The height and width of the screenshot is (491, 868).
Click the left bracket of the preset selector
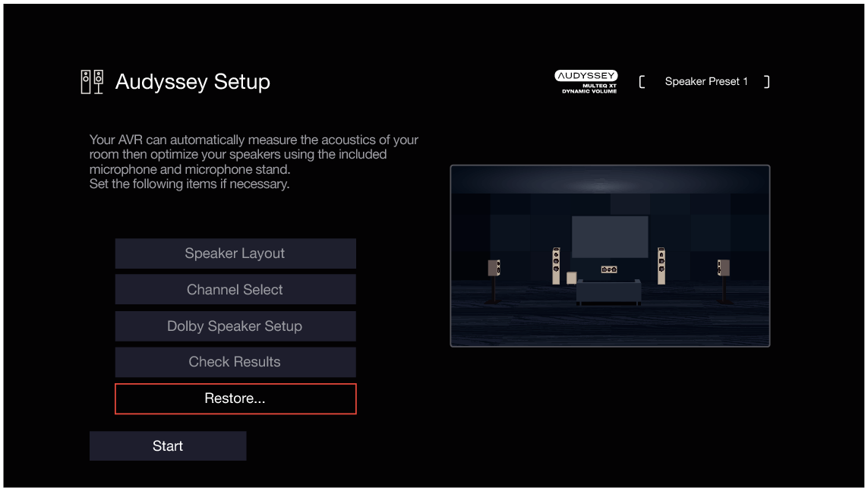click(x=644, y=81)
